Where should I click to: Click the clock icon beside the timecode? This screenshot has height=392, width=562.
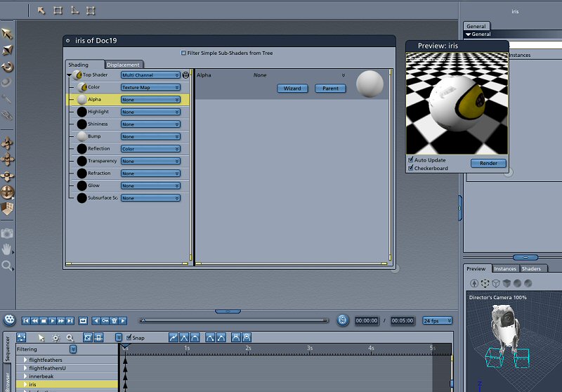[x=342, y=320]
